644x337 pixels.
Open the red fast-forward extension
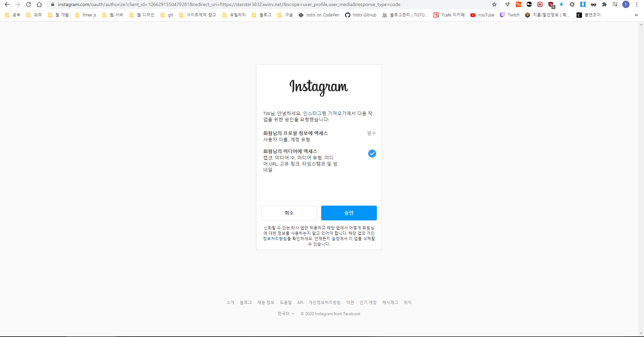click(x=540, y=4)
